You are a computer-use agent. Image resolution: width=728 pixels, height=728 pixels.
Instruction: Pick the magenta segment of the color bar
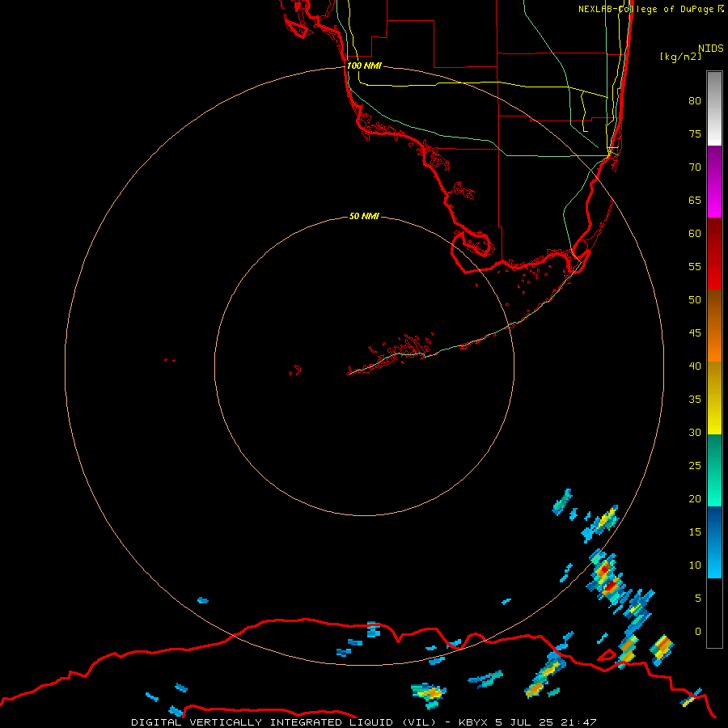point(714,181)
